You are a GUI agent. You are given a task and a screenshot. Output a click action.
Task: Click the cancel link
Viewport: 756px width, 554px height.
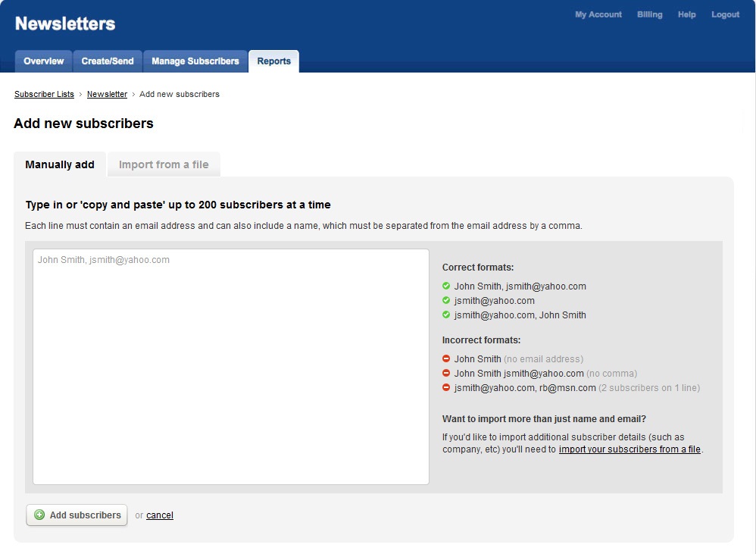(160, 515)
